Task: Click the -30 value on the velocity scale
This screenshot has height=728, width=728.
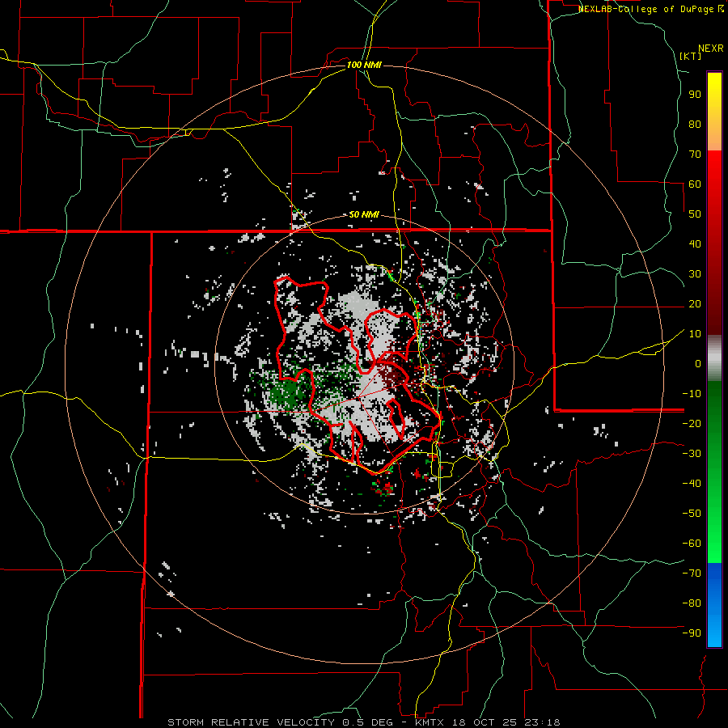Action: 692,454
